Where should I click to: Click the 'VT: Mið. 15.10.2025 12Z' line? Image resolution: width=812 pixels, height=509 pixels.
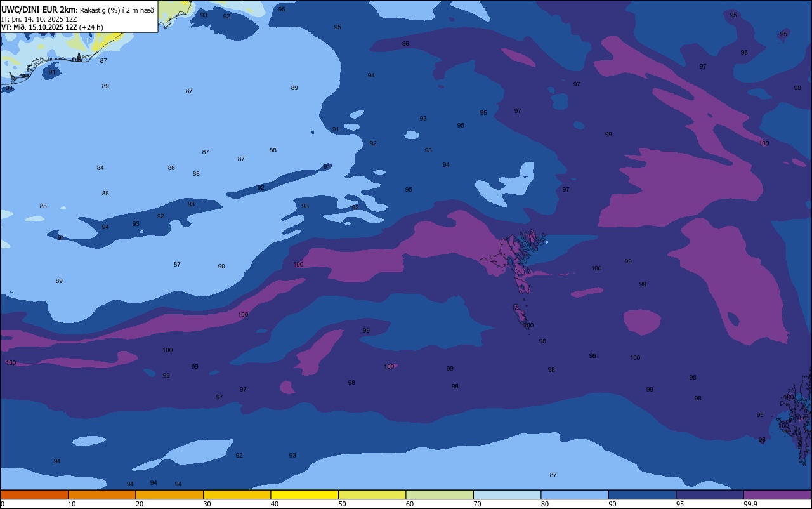tap(39, 27)
